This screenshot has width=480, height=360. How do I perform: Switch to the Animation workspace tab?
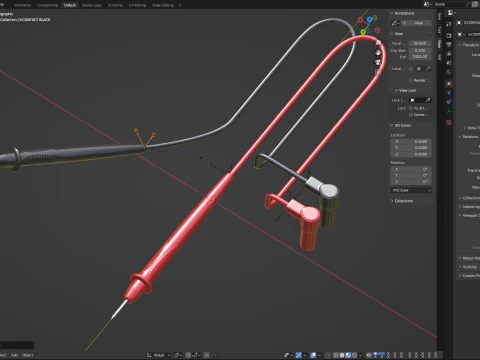pyautogui.click(x=22, y=5)
